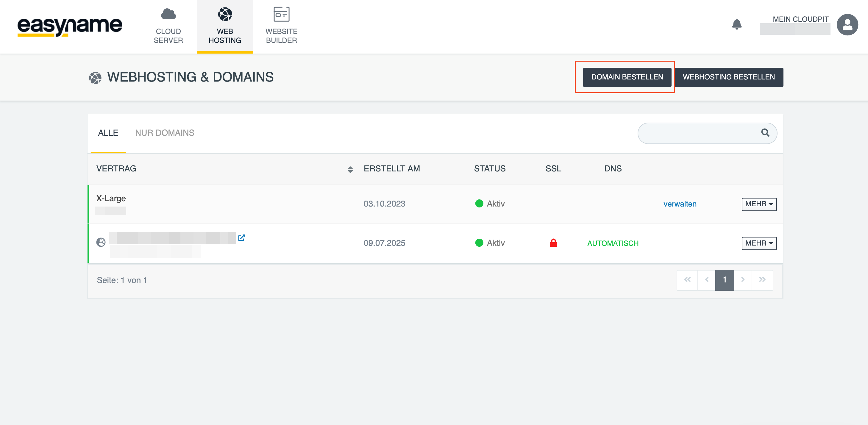This screenshot has width=868, height=425.
Task: Open the verwalten link for X-Large
Action: tap(679, 204)
